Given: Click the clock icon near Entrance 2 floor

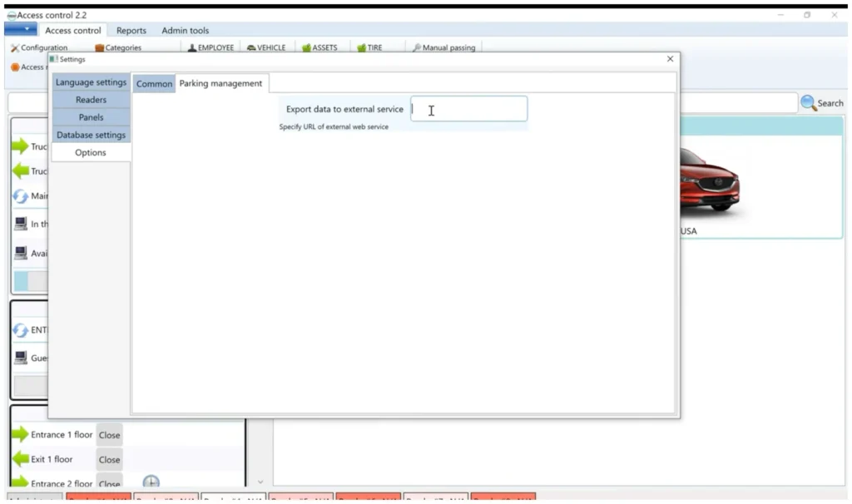Looking at the screenshot, I should coord(151,482).
